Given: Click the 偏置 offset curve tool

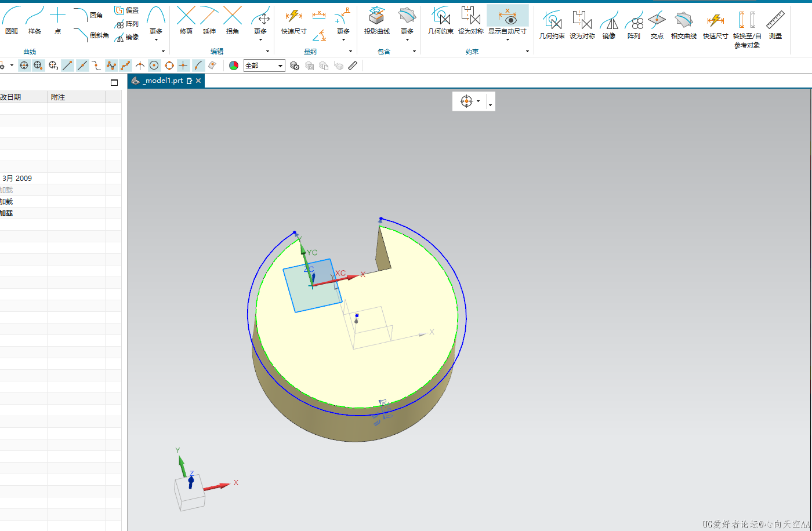Looking at the screenshot, I should (x=126, y=10).
